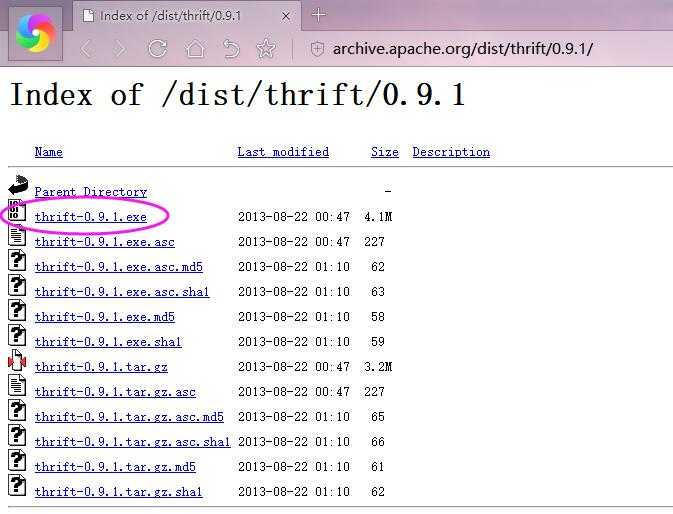The height and width of the screenshot is (514, 673).
Task: Sort listing by Last modified column
Action: [x=283, y=152]
